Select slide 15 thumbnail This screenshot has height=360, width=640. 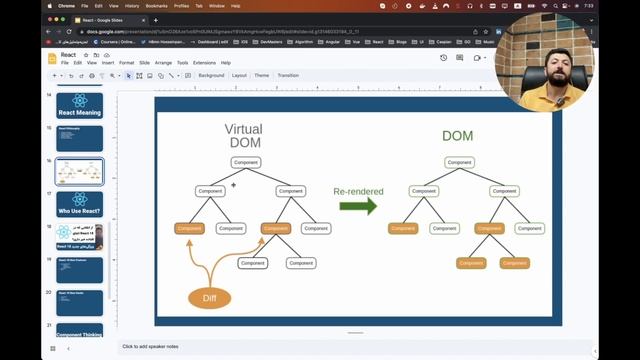[80, 138]
